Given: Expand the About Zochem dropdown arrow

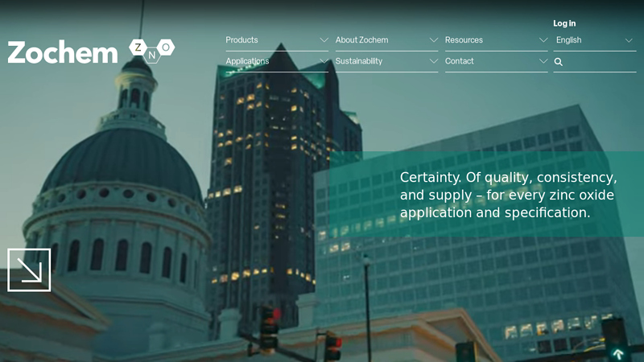Looking at the screenshot, I should [433, 40].
